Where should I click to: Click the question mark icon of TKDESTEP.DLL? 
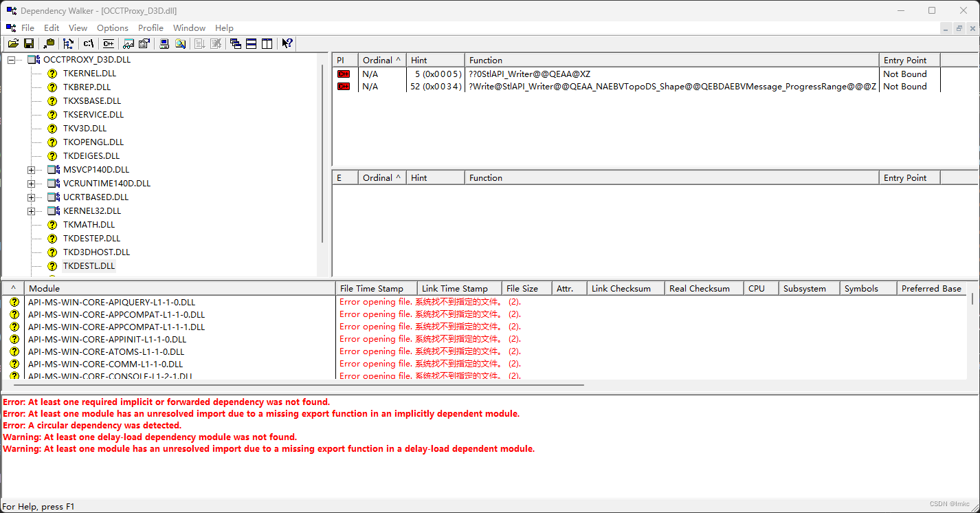(52, 239)
